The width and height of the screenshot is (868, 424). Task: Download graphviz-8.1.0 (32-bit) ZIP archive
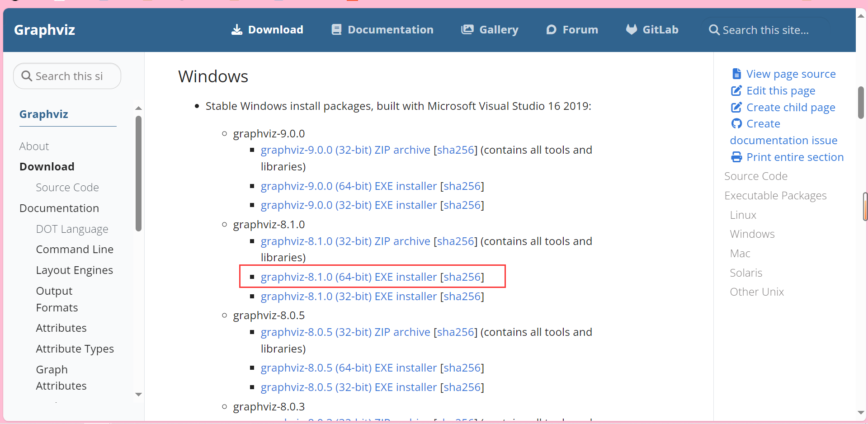point(345,241)
